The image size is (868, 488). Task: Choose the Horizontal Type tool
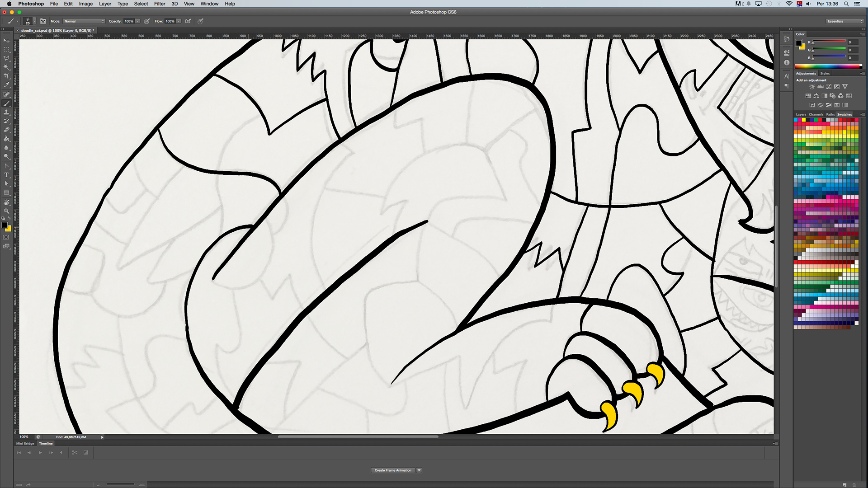click(6, 175)
